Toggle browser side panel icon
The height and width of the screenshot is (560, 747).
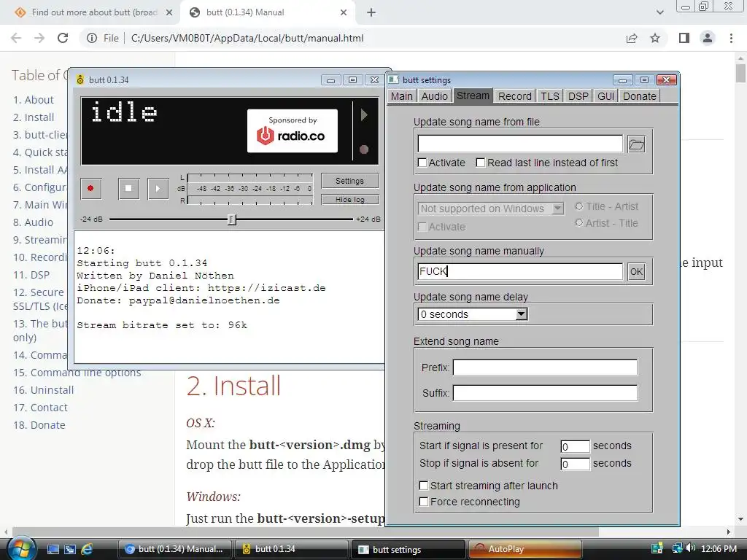click(684, 38)
